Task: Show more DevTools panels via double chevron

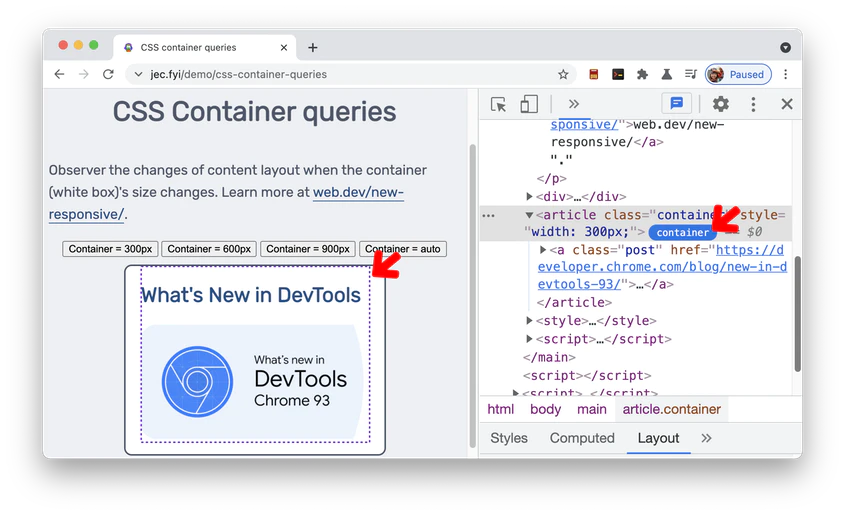Action: click(573, 104)
